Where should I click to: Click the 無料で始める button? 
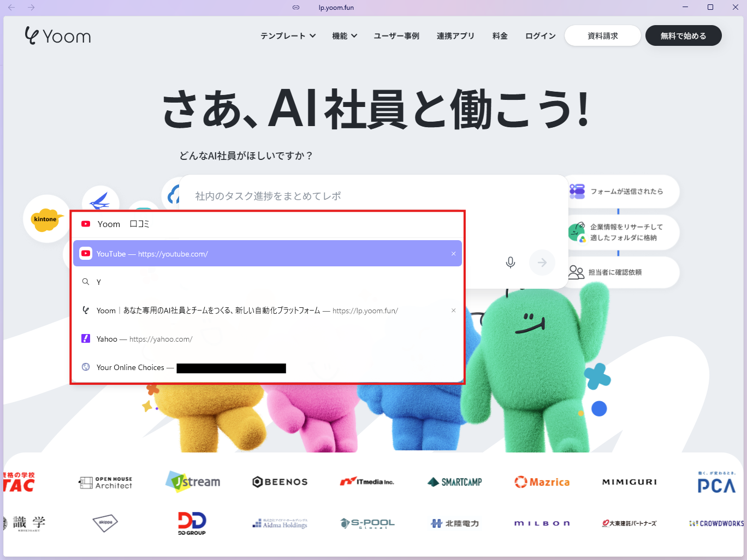coord(684,36)
